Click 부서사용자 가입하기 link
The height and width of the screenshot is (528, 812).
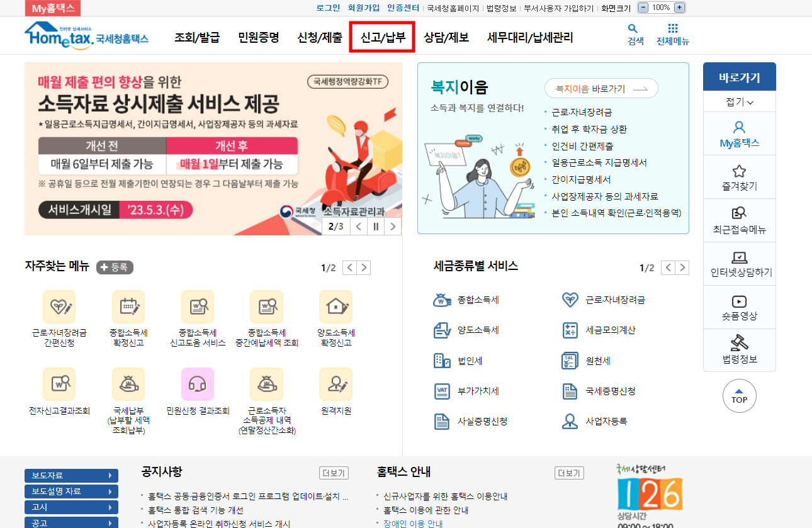point(559,8)
